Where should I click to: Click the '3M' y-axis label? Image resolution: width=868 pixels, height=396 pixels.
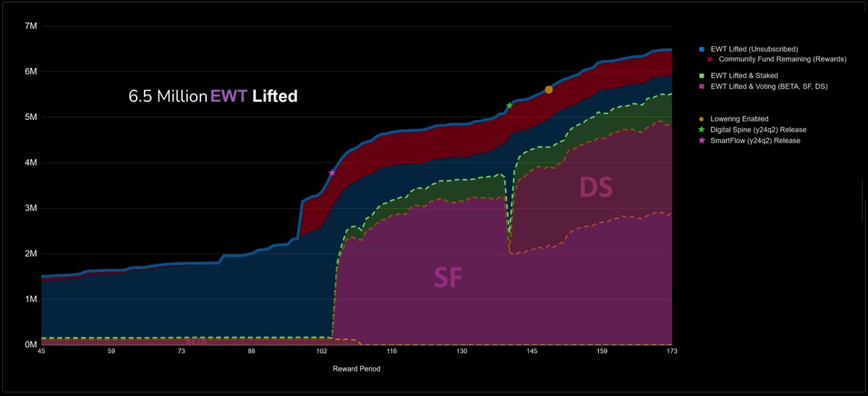point(31,208)
